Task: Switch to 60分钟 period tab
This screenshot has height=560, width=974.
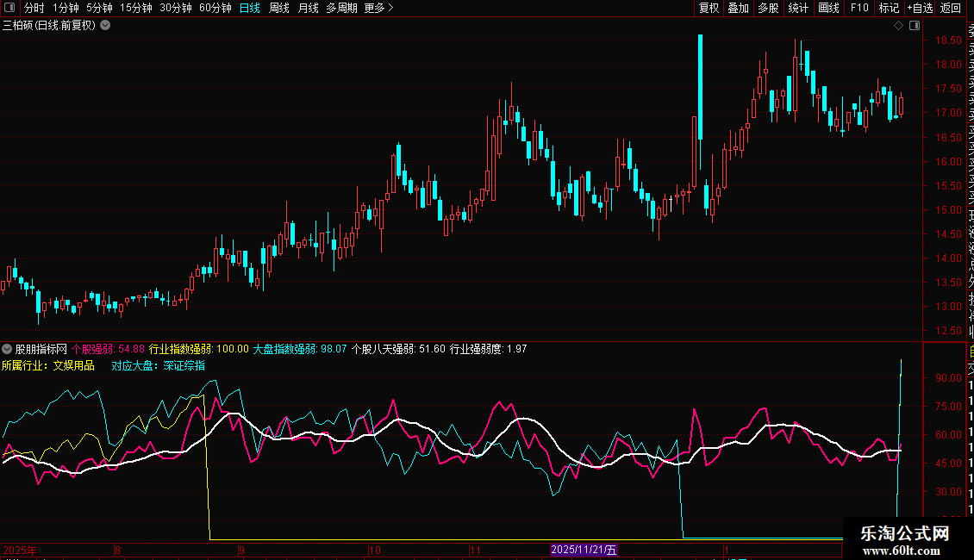Action: click(215, 8)
